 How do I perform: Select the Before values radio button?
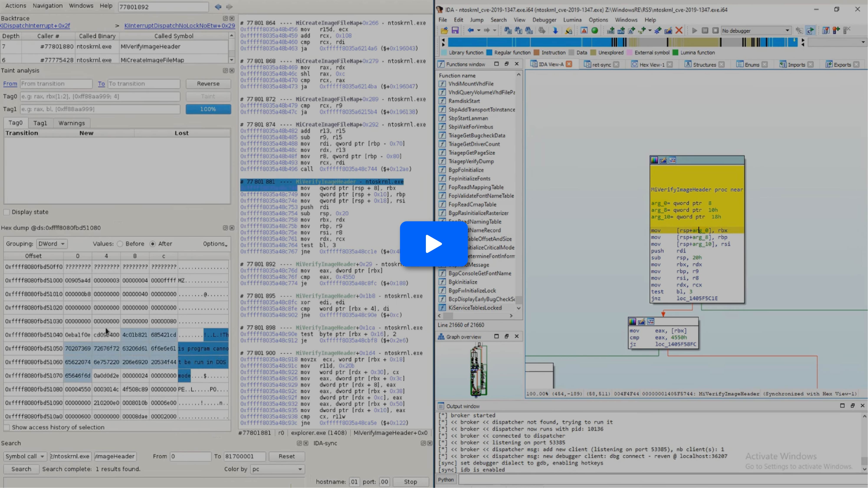pyautogui.click(x=120, y=244)
